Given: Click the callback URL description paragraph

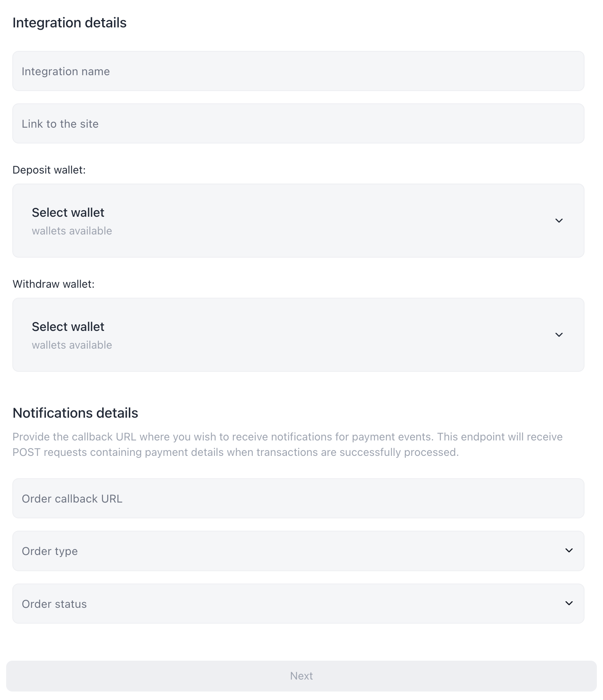Looking at the screenshot, I should pyautogui.click(x=287, y=444).
